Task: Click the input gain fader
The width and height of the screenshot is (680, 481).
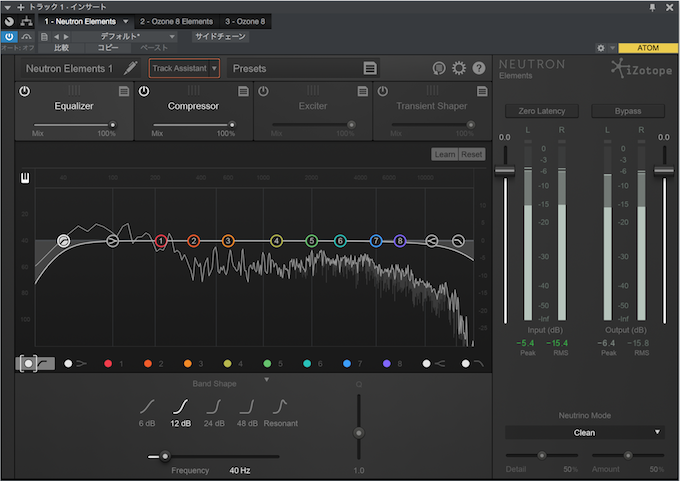Action: 505,170
